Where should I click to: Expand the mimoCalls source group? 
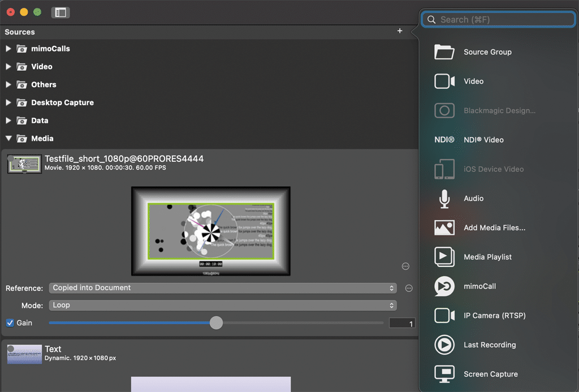(8, 49)
